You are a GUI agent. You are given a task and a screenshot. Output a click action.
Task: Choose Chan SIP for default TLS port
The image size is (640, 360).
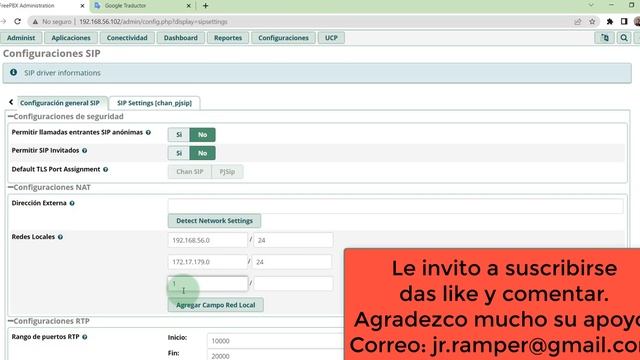coord(190,172)
